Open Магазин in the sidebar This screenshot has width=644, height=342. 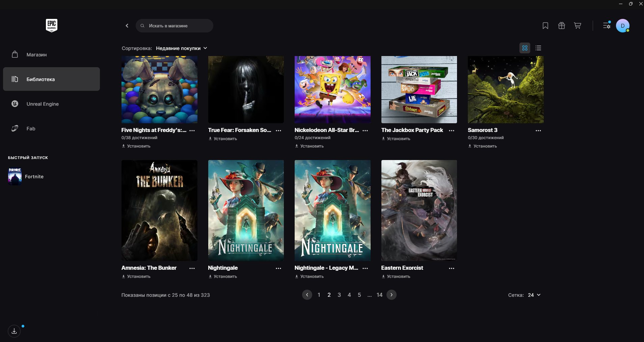(51, 54)
